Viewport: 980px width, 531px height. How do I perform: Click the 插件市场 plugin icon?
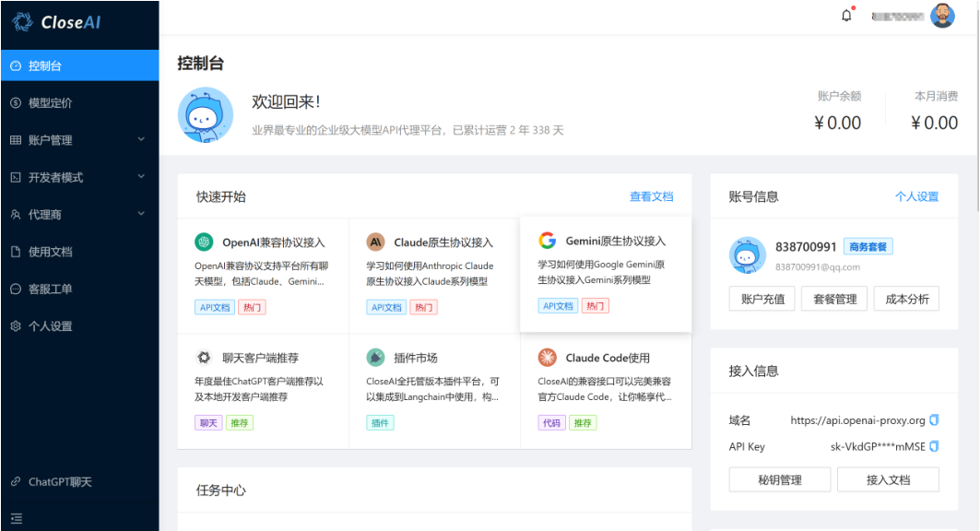375,358
